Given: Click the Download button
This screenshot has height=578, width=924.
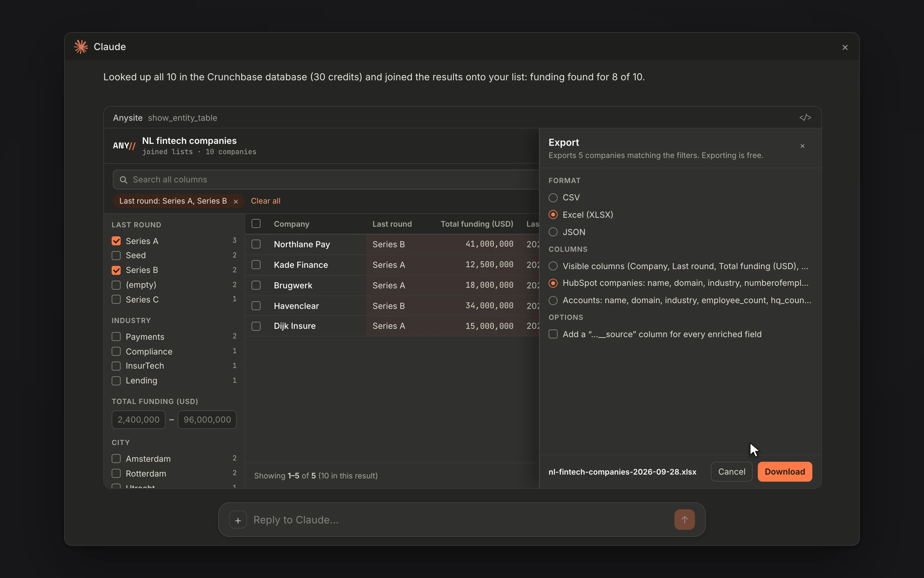Looking at the screenshot, I should click(785, 472).
